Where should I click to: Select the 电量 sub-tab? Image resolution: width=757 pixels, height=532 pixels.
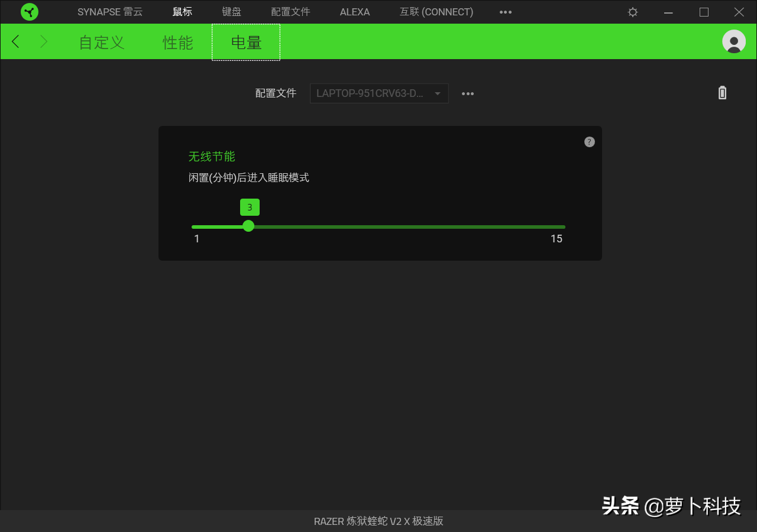click(x=246, y=43)
